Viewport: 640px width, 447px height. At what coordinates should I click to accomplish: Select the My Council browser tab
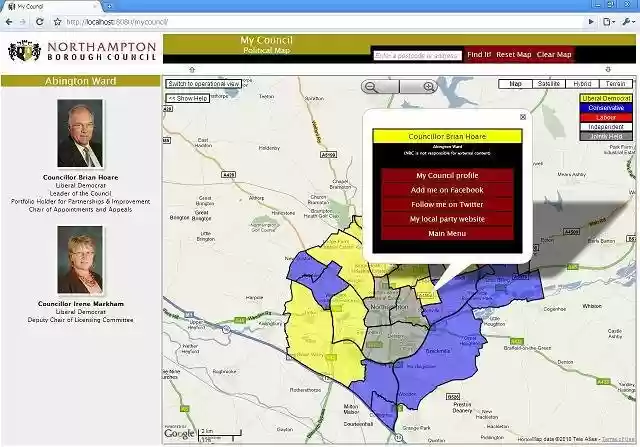[x=51, y=6]
